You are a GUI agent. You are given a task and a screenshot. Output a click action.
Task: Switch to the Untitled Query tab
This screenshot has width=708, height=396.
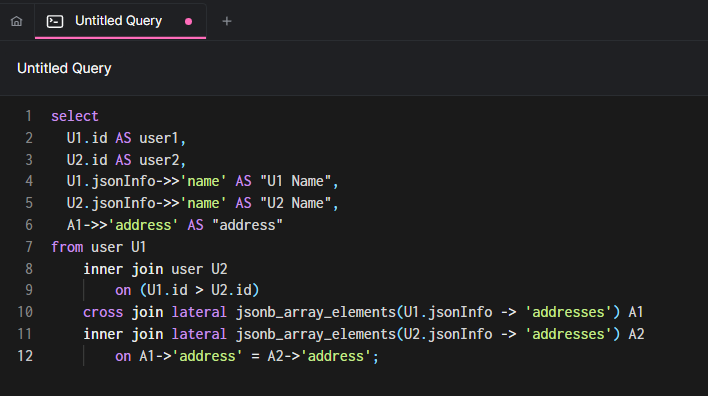[121, 21]
